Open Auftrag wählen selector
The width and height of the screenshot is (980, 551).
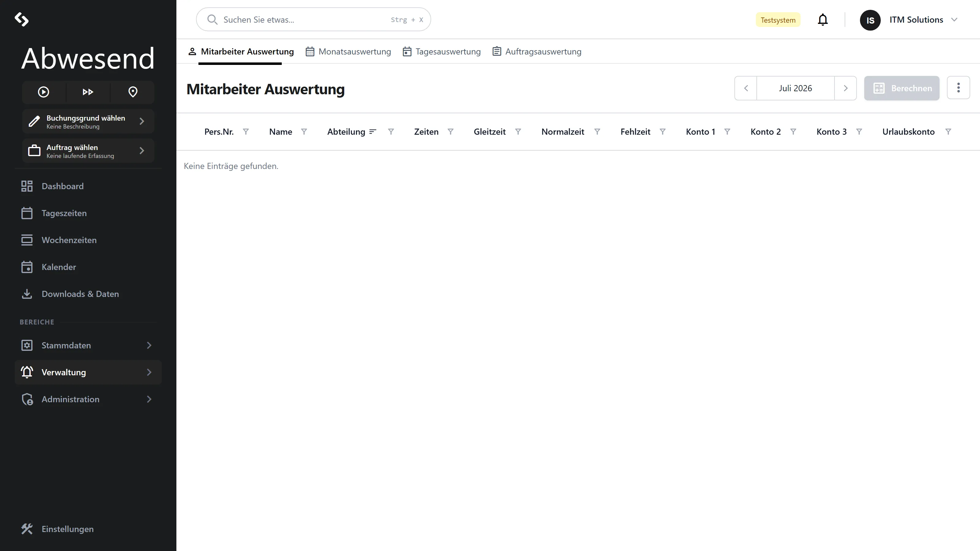point(88,151)
